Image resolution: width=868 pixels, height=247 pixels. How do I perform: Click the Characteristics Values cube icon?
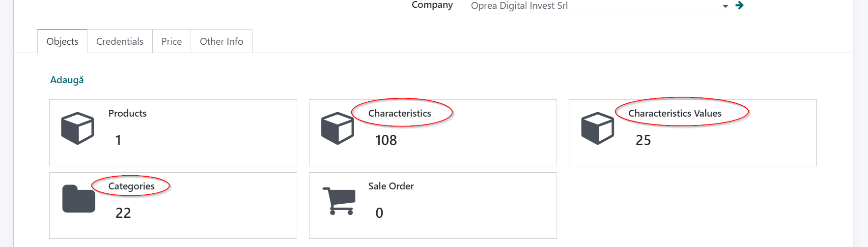(x=597, y=128)
